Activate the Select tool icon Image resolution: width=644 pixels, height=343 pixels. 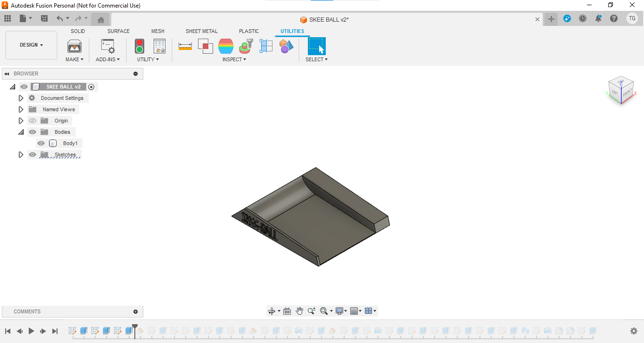317,46
